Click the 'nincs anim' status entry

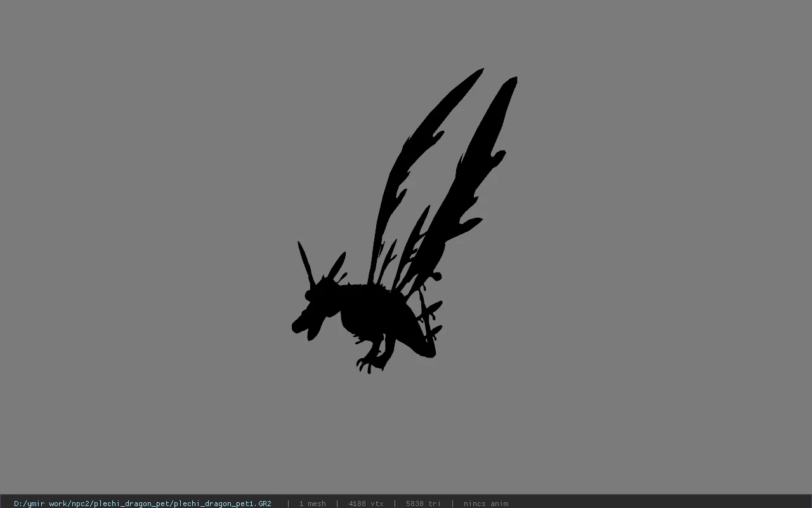pyautogui.click(x=486, y=504)
